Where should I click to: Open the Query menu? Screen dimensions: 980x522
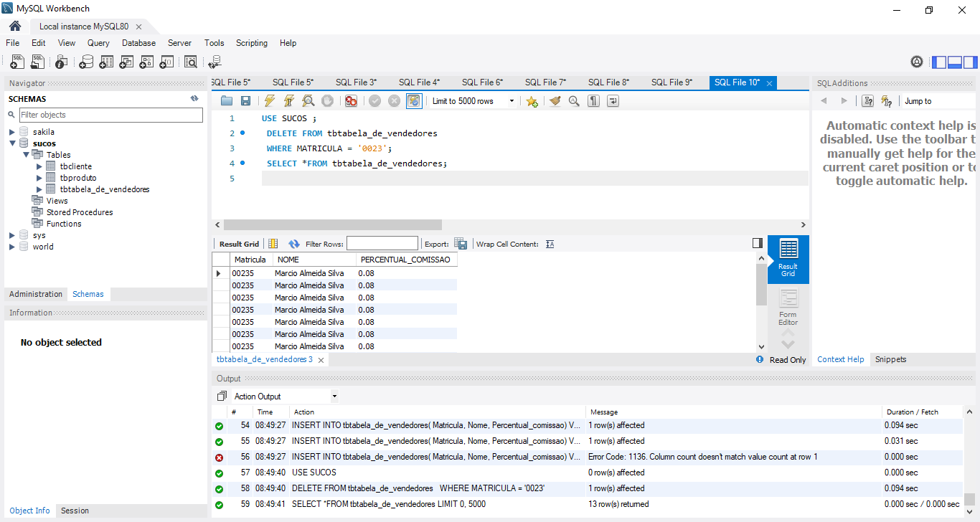coord(98,43)
